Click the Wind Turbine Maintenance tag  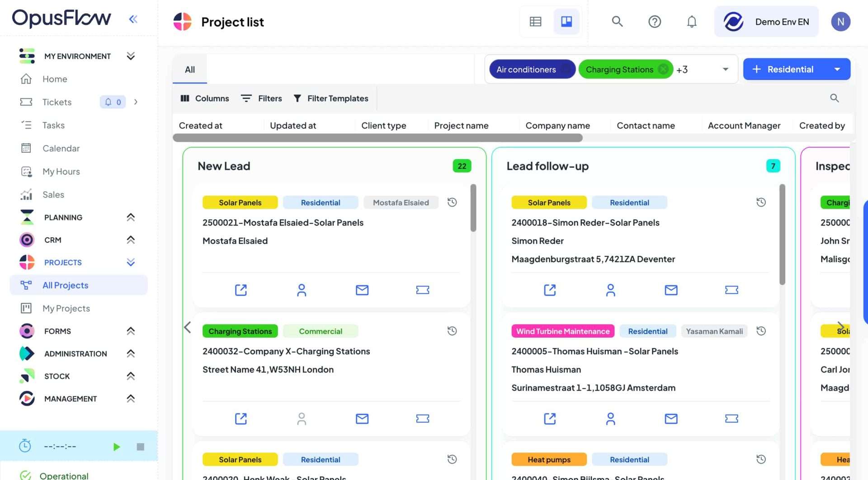(563, 331)
